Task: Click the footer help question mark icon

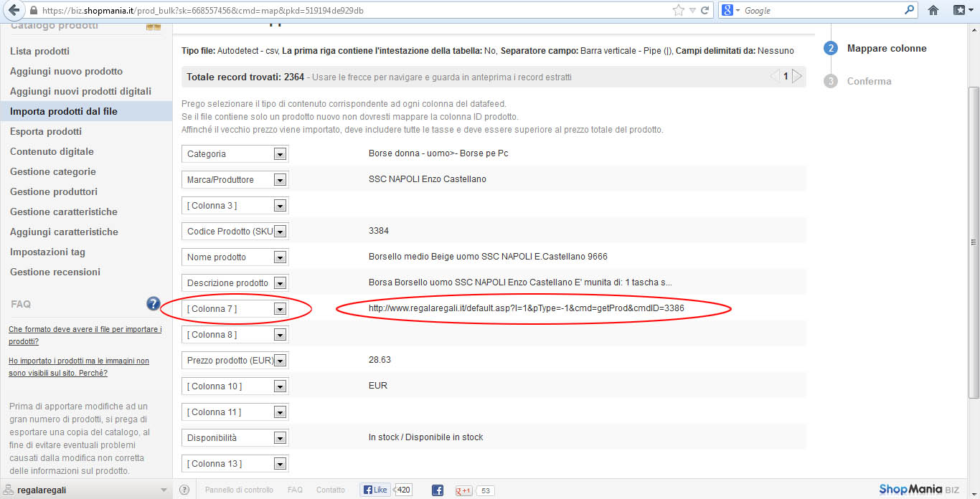Action: pyautogui.click(x=184, y=490)
